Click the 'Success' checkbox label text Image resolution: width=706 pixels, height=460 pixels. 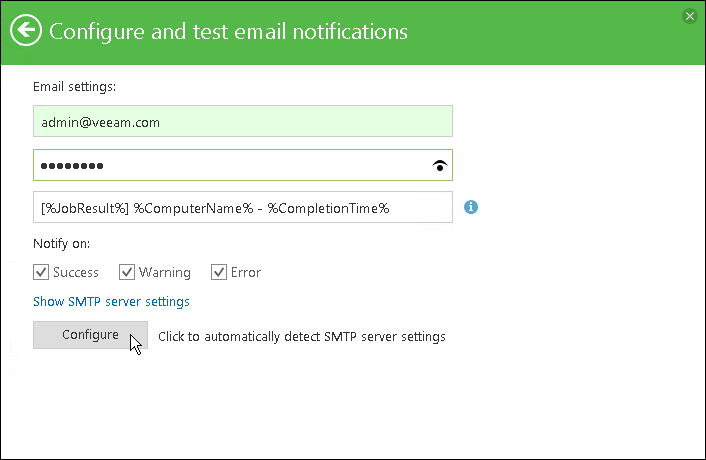[76, 272]
